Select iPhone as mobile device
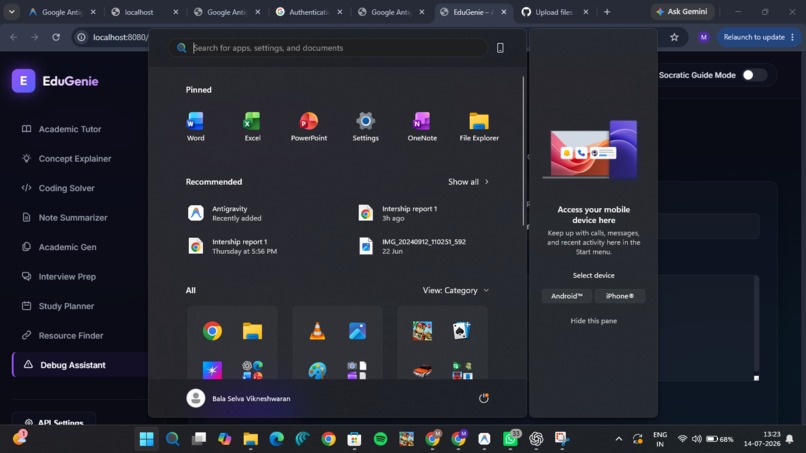Image resolution: width=806 pixels, height=453 pixels. point(619,296)
